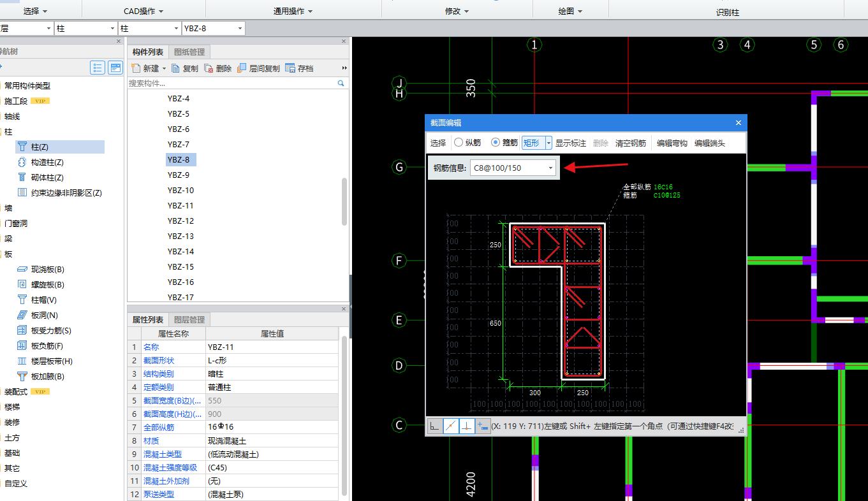Click the 识别柱 ribbon label

point(728,12)
